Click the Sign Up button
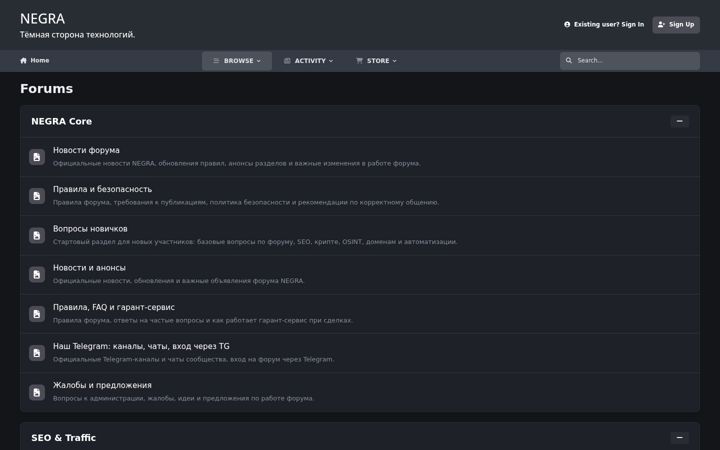The width and height of the screenshot is (720, 450). coord(676,25)
